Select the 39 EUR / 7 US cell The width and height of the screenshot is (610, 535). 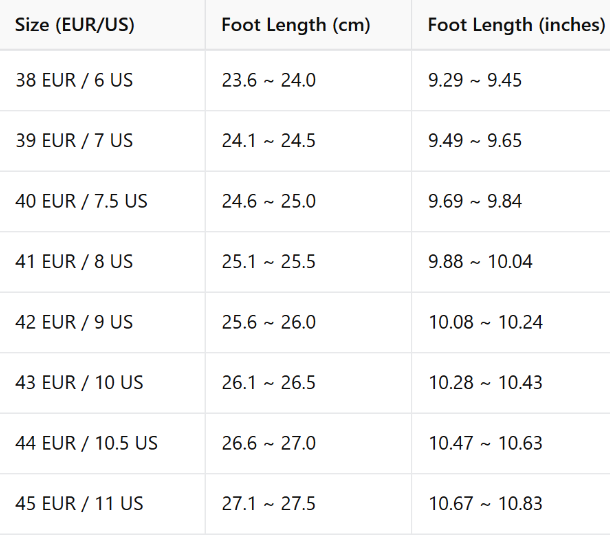point(73,141)
